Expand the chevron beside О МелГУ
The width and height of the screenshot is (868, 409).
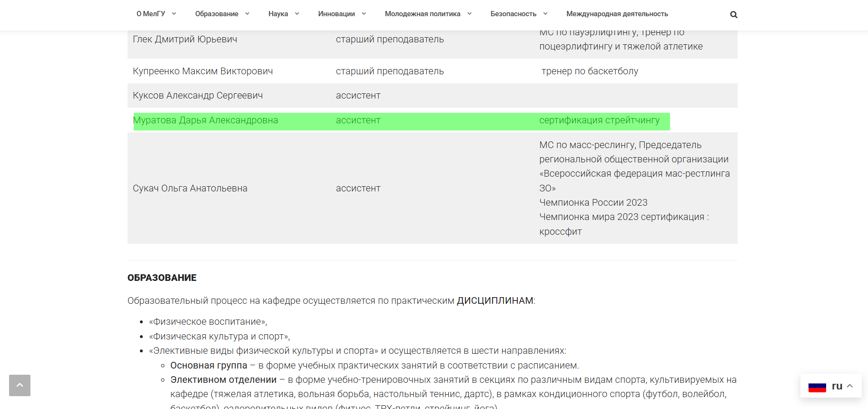pyautogui.click(x=174, y=14)
